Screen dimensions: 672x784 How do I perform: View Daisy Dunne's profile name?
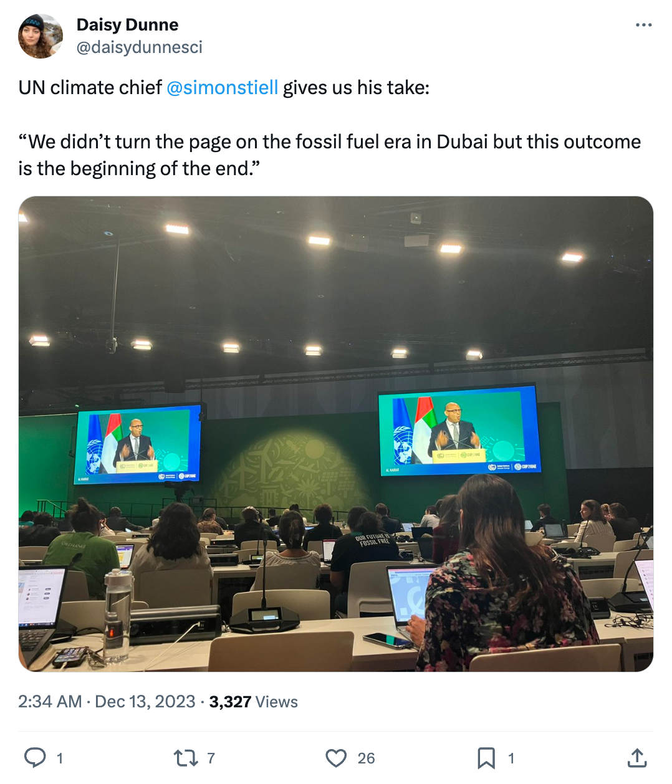(x=127, y=25)
